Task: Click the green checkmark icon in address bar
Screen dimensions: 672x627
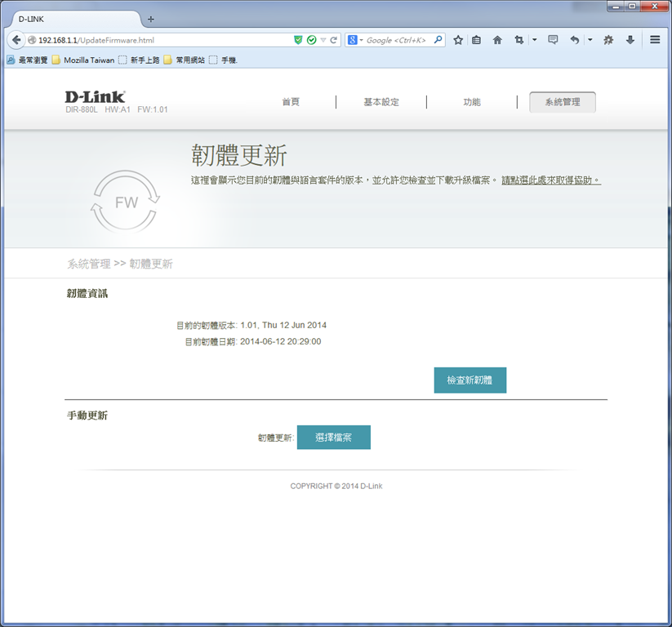Action: coord(312,40)
